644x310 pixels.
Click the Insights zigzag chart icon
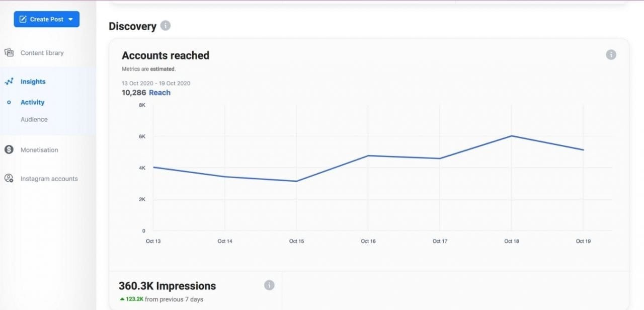[9, 81]
